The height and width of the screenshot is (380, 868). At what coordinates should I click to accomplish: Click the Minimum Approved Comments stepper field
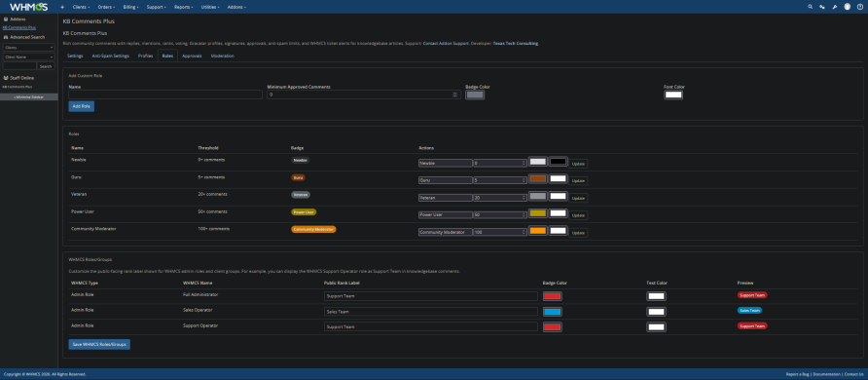coord(364,95)
